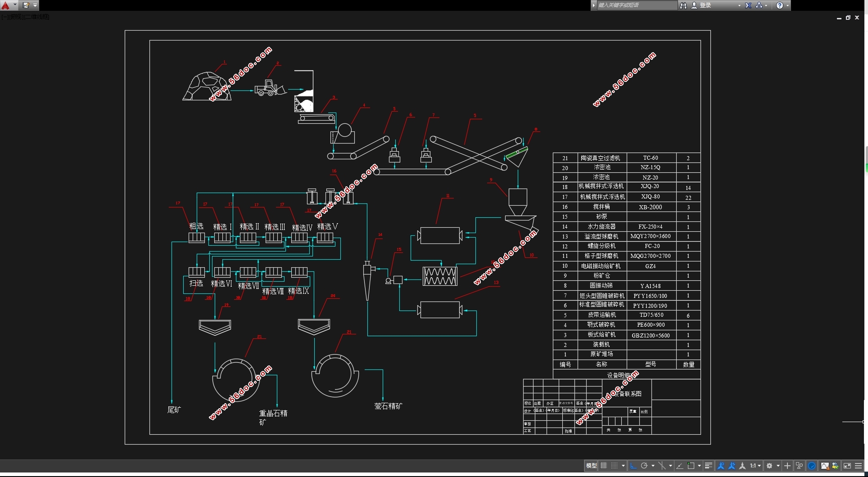Toggle isometric drafting icon
This screenshot has width=868, height=477.
coord(662,466)
